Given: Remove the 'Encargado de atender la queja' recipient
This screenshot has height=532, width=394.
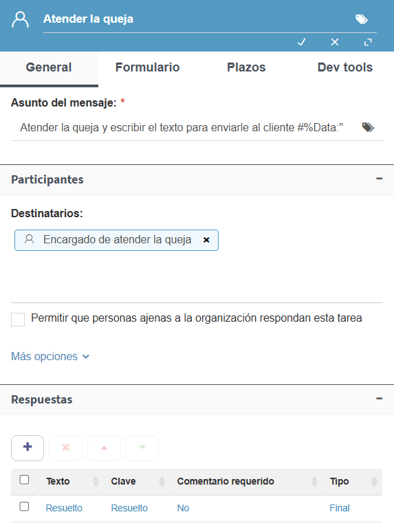Looking at the screenshot, I should coord(206,240).
